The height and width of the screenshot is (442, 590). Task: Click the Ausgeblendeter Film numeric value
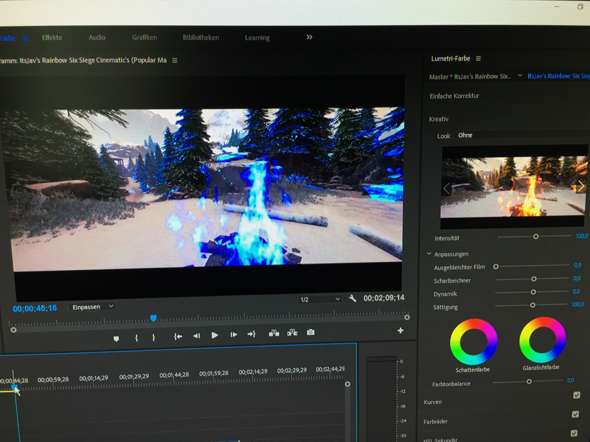pos(578,265)
